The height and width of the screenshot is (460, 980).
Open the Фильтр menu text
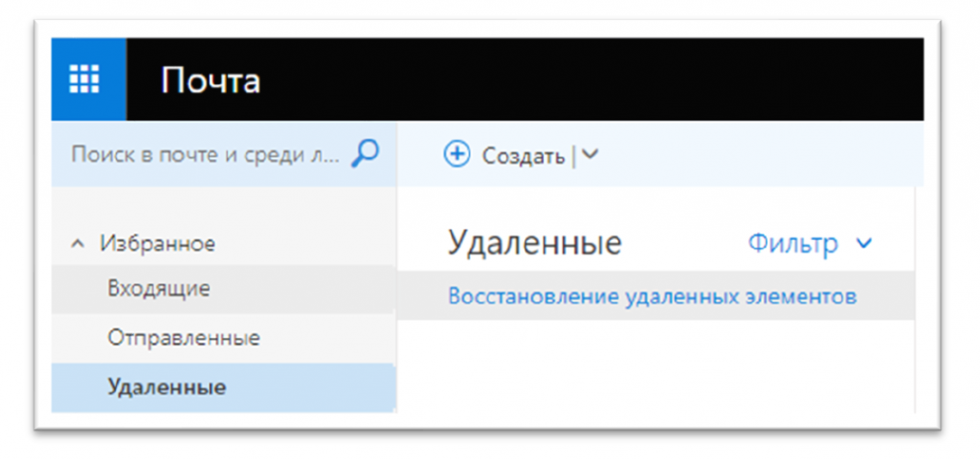(792, 244)
